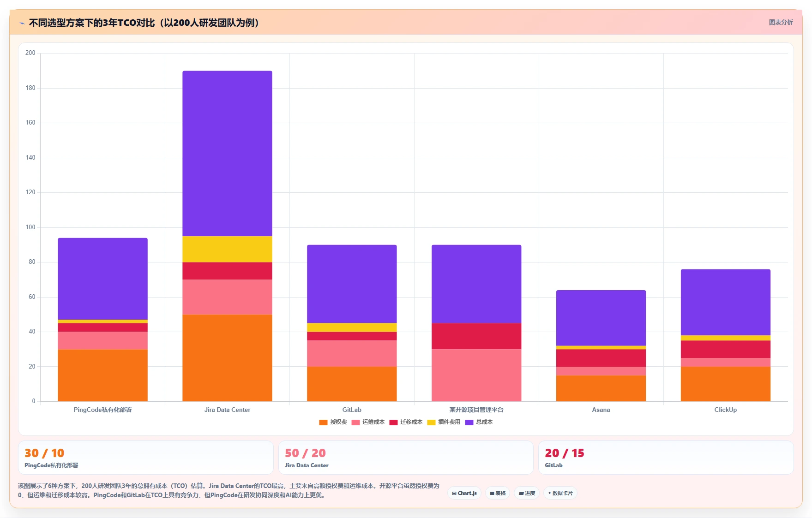The width and height of the screenshot is (812, 518).
Task: Select the purple 总成本 segment of the PingCode bar
Action: pos(102,279)
